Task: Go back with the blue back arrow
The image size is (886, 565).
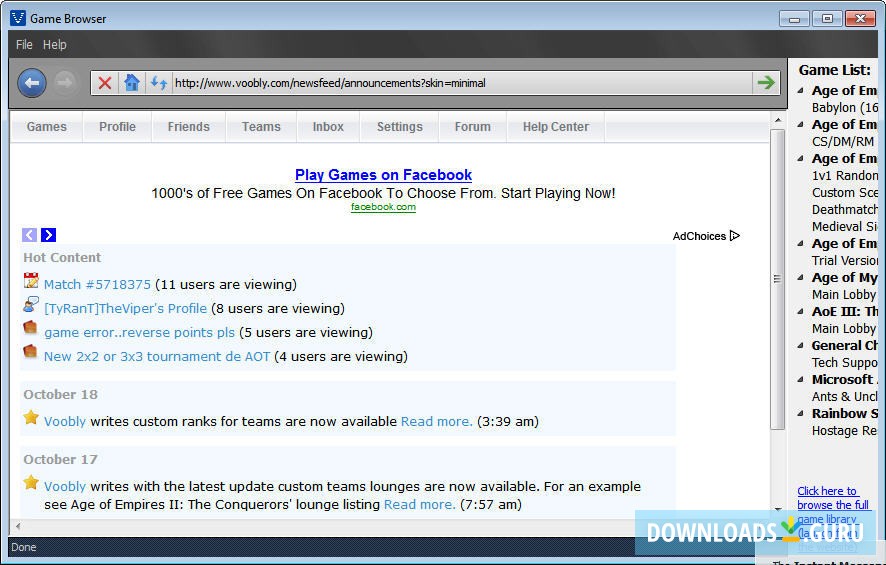Action: pyautogui.click(x=32, y=83)
